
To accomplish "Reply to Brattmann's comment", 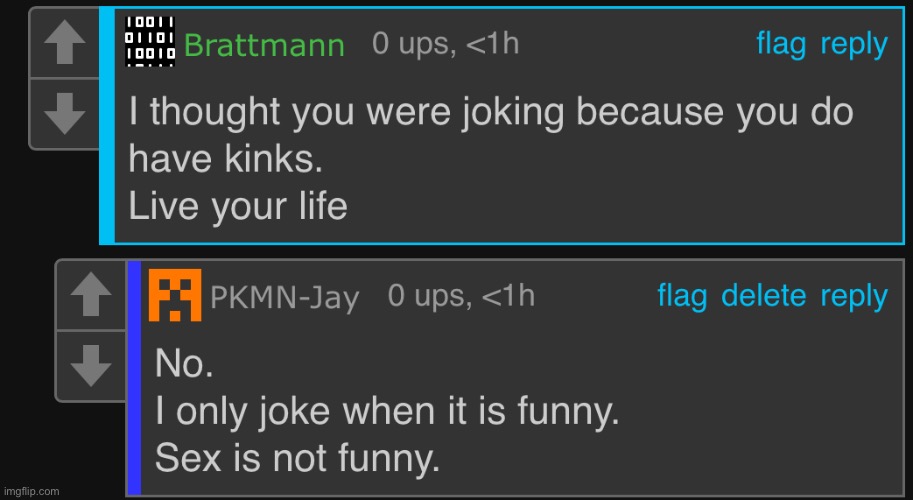I will pyautogui.click(x=854, y=44).
